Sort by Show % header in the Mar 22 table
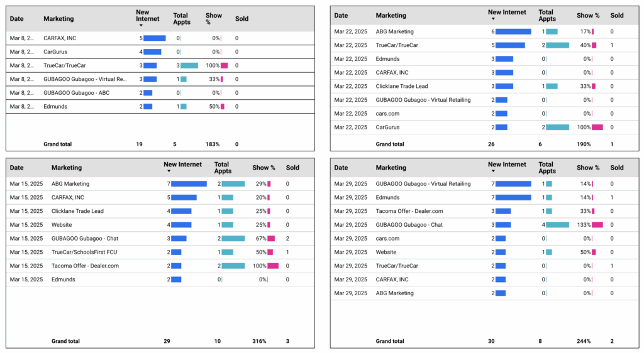Image resolution: width=644 pixels, height=353 pixels. coord(587,15)
